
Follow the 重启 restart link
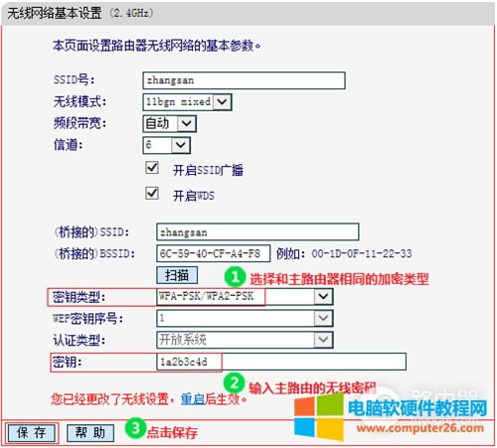(x=193, y=399)
